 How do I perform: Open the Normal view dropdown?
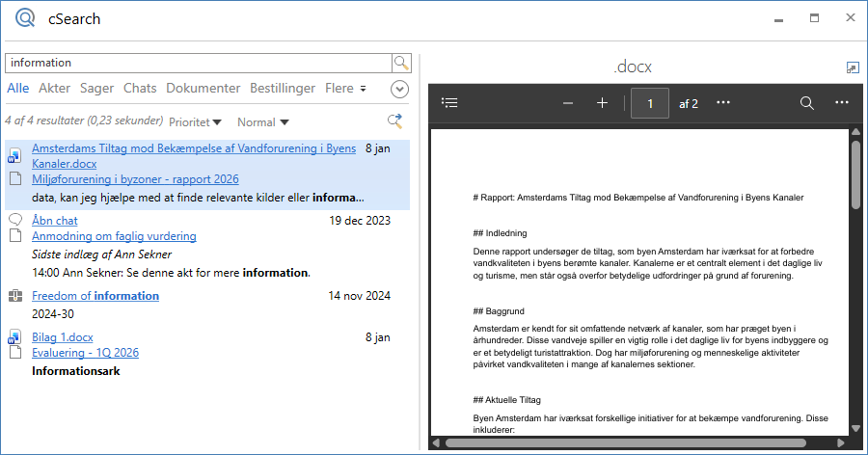point(263,122)
